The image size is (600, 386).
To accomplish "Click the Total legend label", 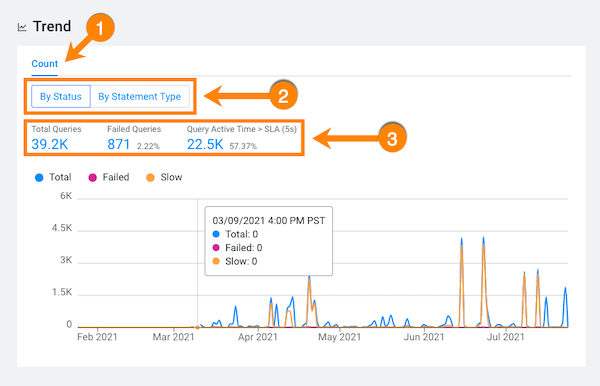I will point(60,177).
